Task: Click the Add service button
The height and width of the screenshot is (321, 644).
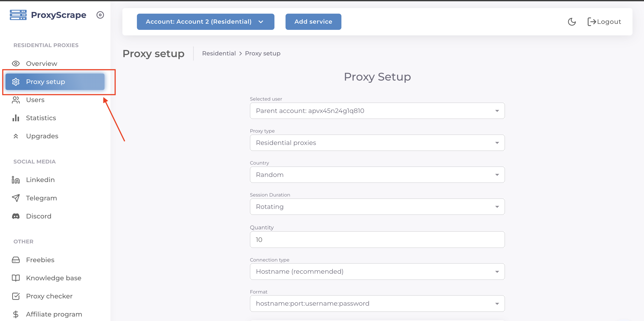Action: tap(313, 22)
